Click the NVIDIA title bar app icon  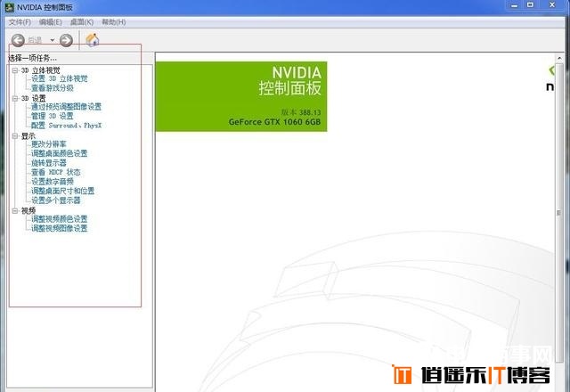coord(9,7)
